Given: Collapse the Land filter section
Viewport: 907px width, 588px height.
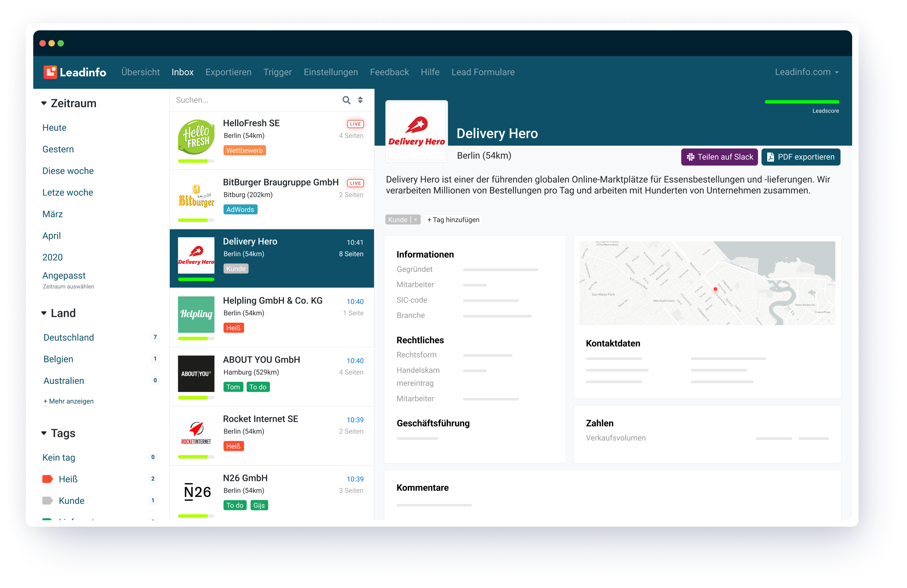Looking at the screenshot, I should tap(44, 313).
